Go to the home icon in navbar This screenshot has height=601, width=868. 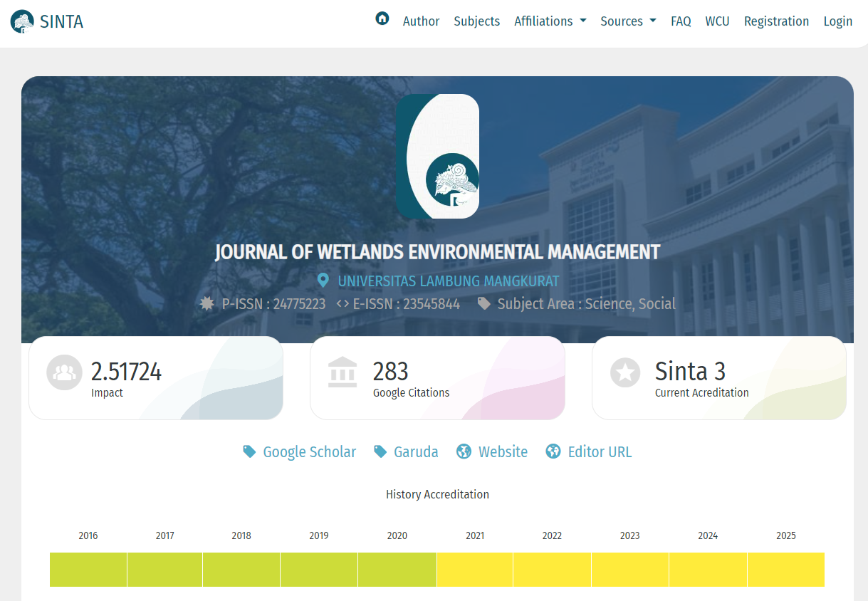[382, 19]
